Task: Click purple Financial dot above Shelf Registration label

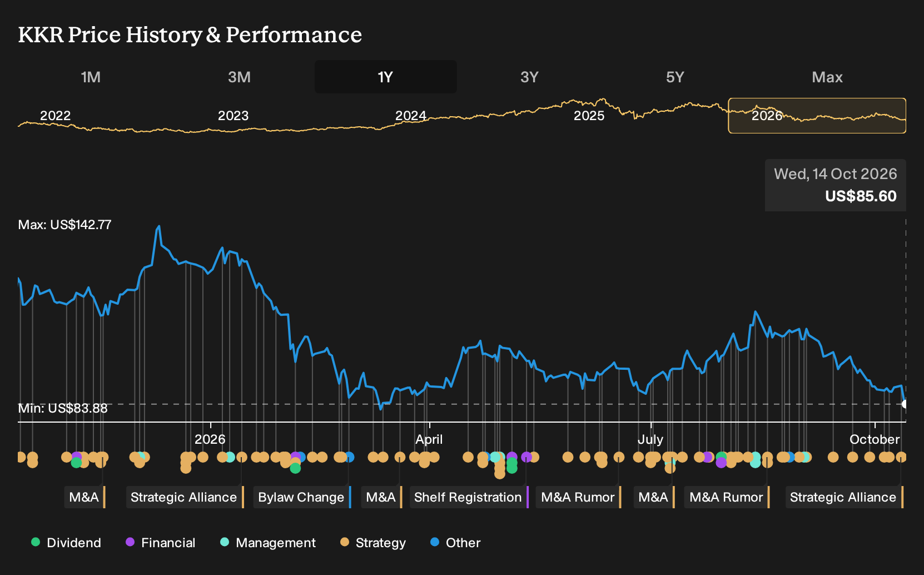Action: (526, 457)
